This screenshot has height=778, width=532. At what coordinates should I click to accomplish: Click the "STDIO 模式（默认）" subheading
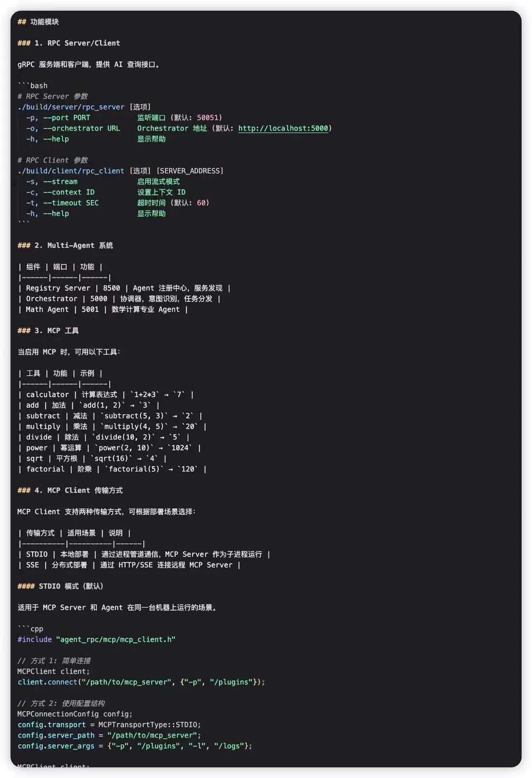click(71, 587)
